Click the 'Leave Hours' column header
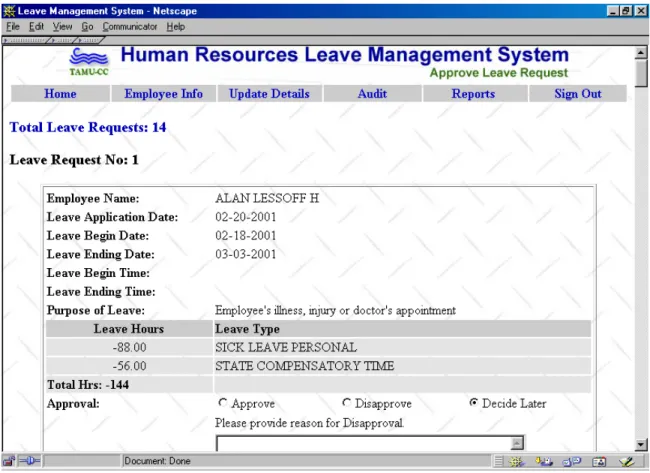This screenshot has height=473, width=650. 129,329
